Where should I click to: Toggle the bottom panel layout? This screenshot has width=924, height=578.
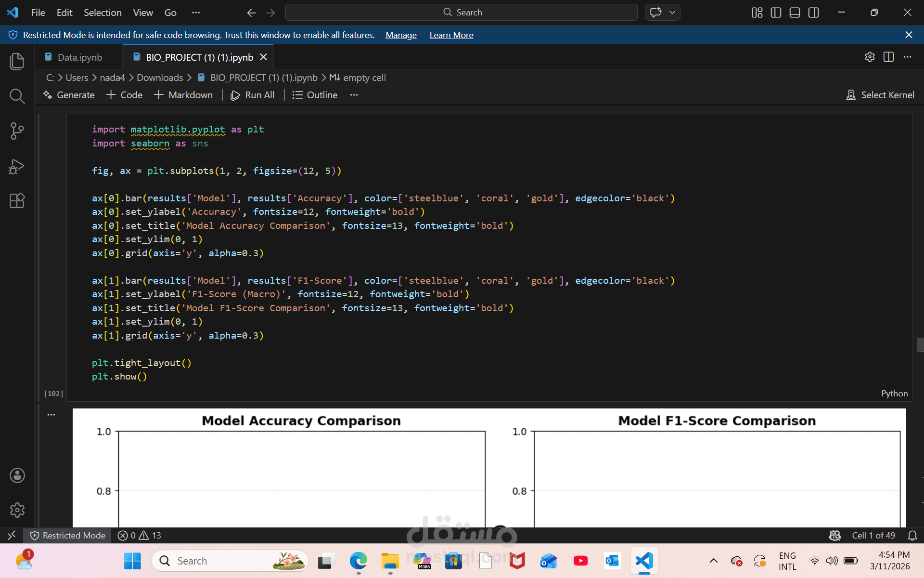pos(795,13)
